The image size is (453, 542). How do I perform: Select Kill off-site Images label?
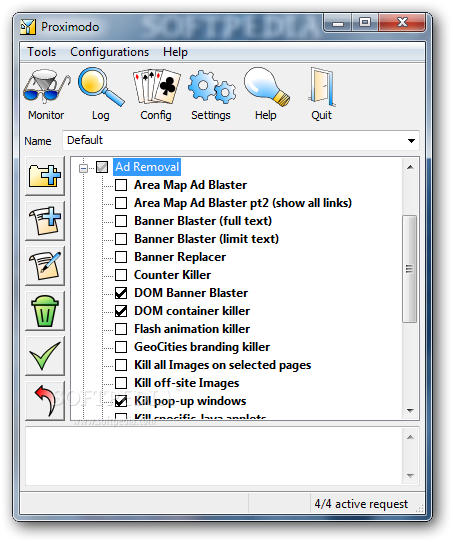[x=187, y=383]
